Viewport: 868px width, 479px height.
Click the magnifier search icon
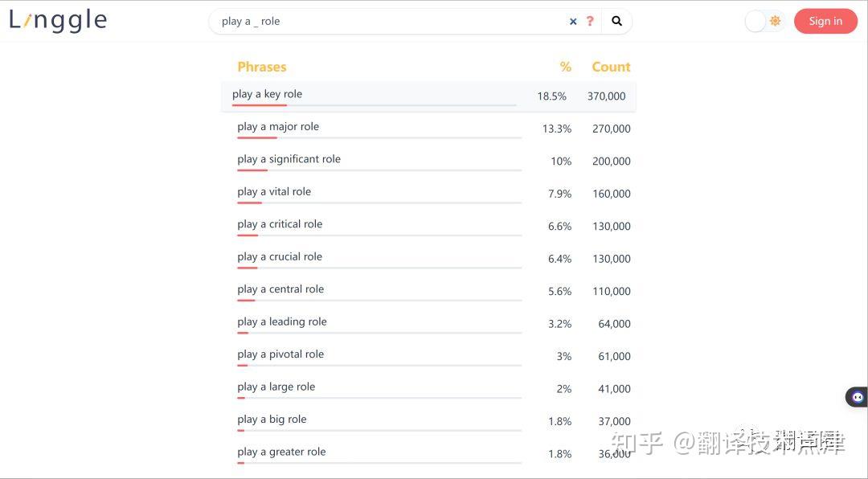click(x=616, y=21)
